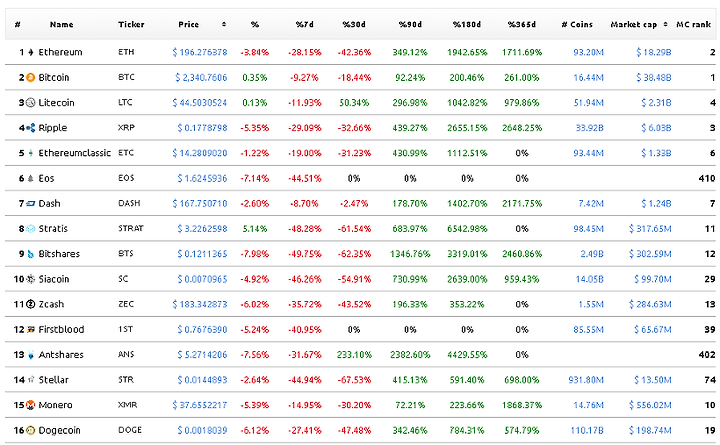The image size is (720, 445).
Task: Click Stratis 180-day value 6542.98%
Action: pyautogui.click(x=467, y=229)
